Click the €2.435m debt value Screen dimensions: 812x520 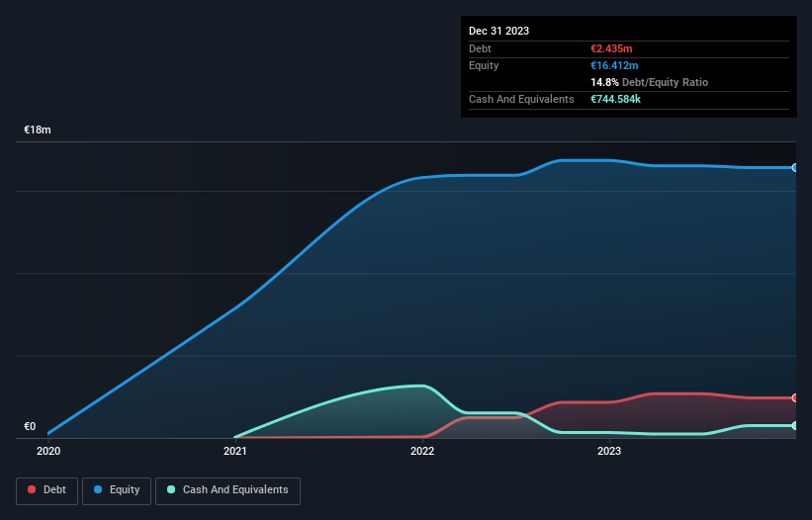click(x=611, y=48)
